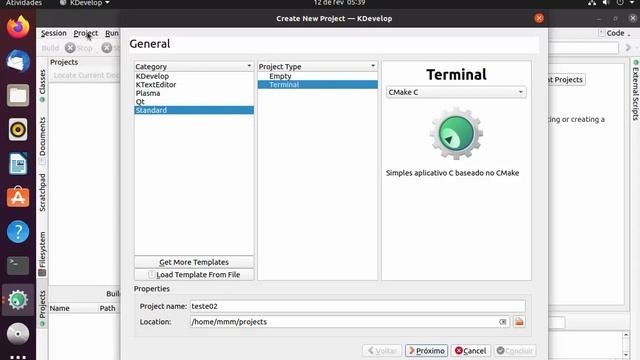Select the Standard category

point(194,110)
